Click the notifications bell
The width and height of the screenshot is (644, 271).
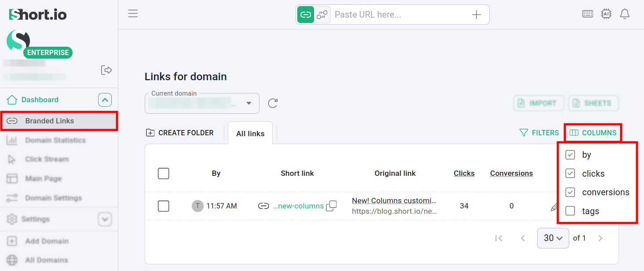tap(625, 14)
